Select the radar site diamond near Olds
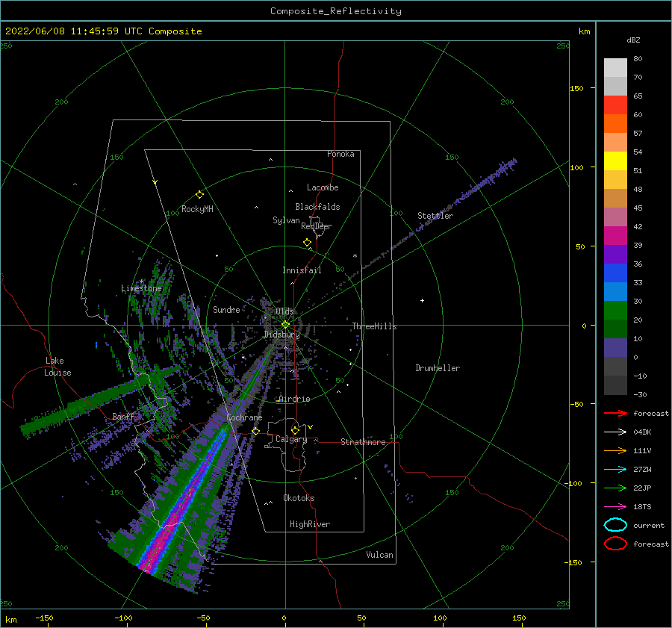The image size is (672, 628). pyautogui.click(x=285, y=325)
